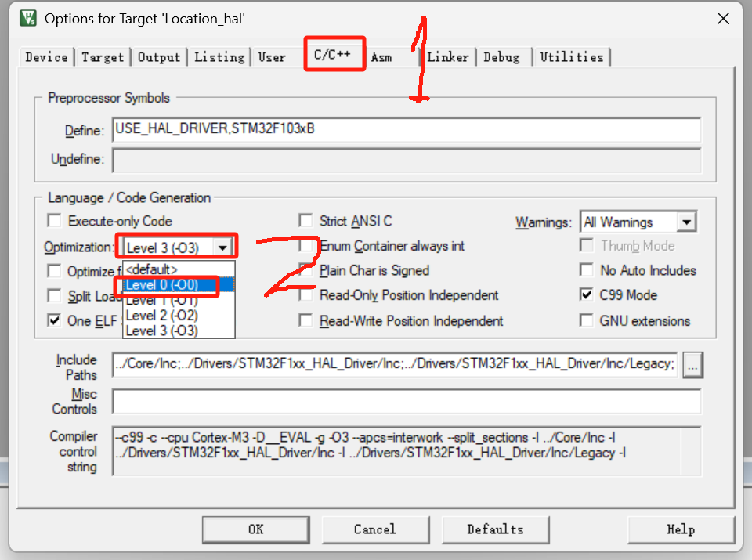Image resolution: width=752 pixels, height=560 pixels.
Task: Click the Compiler control string box
Action: pos(407,450)
